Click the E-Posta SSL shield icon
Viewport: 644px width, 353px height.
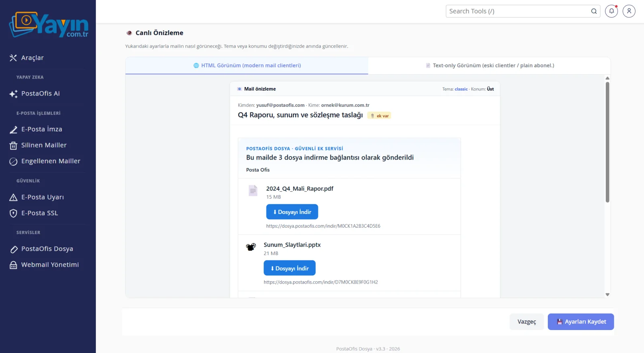pos(13,213)
